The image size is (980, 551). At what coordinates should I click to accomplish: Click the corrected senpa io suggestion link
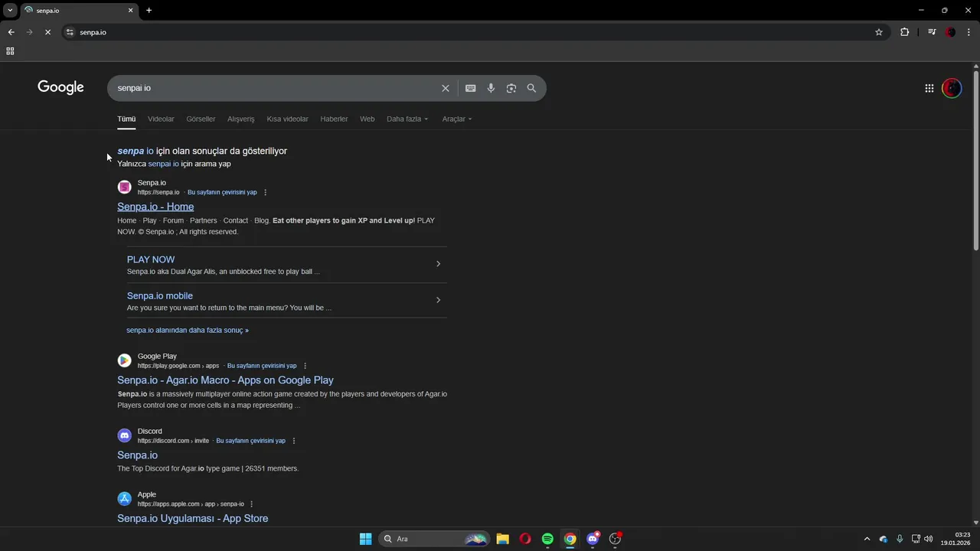pyautogui.click(x=136, y=151)
